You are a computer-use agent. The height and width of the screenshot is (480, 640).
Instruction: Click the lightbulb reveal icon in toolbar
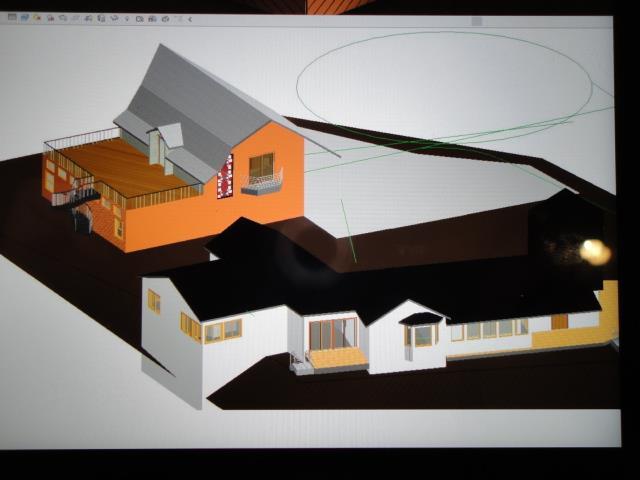point(127,19)
